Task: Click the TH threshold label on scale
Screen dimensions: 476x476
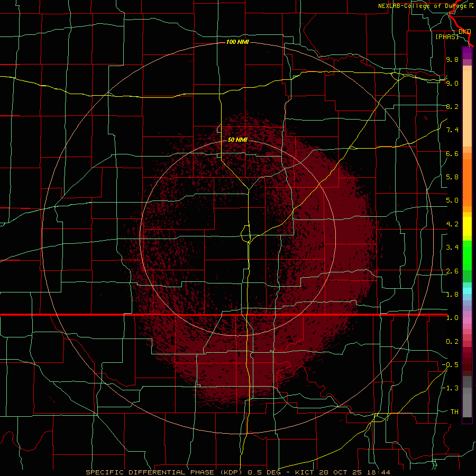Action: click(454, 412)
